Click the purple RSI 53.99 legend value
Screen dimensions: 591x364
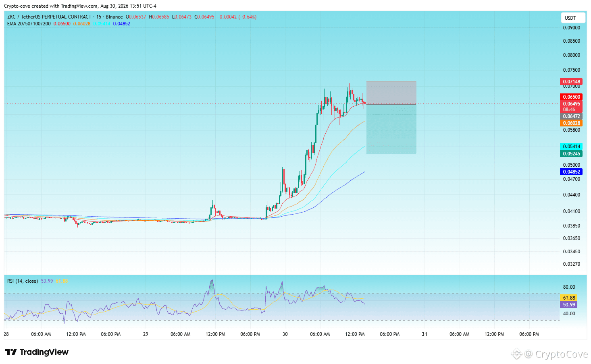coord(47,281)
